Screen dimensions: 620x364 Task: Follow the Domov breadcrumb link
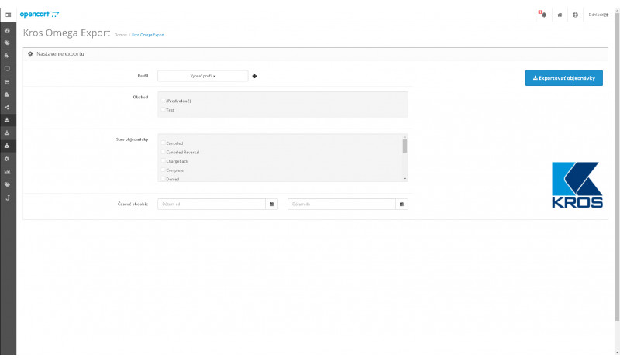[121, 35]
